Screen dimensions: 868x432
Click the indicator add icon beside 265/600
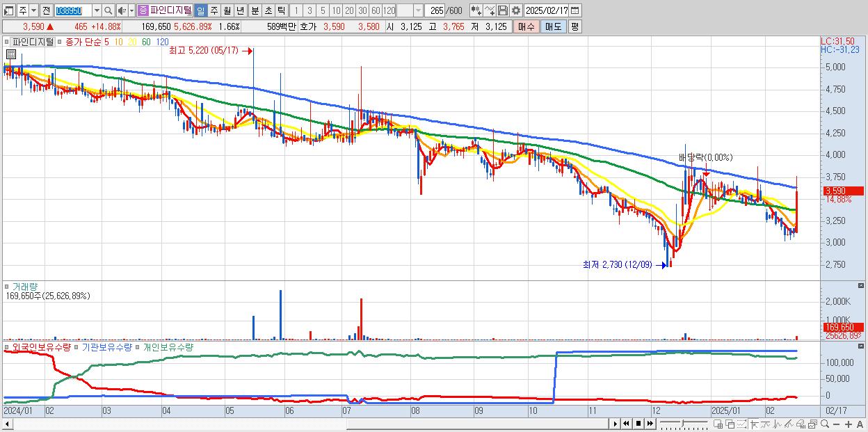tap(476, 10)
